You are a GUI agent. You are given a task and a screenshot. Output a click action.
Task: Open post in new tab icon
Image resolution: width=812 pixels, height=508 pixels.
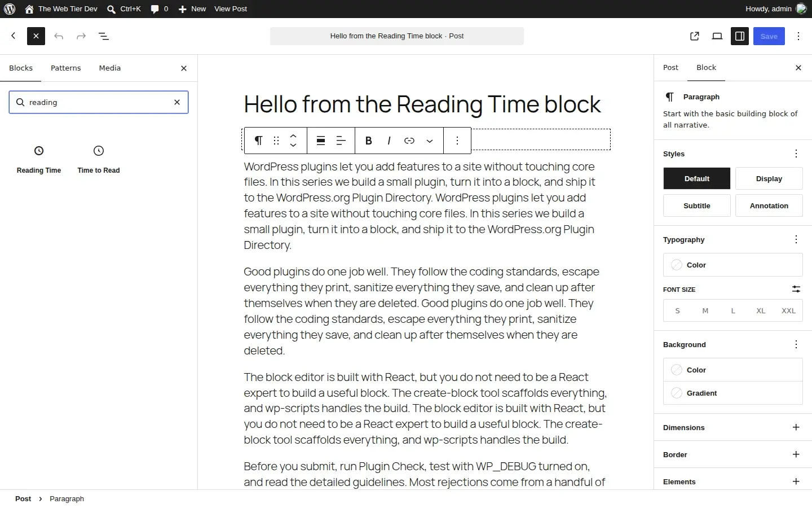coord(695,36)
